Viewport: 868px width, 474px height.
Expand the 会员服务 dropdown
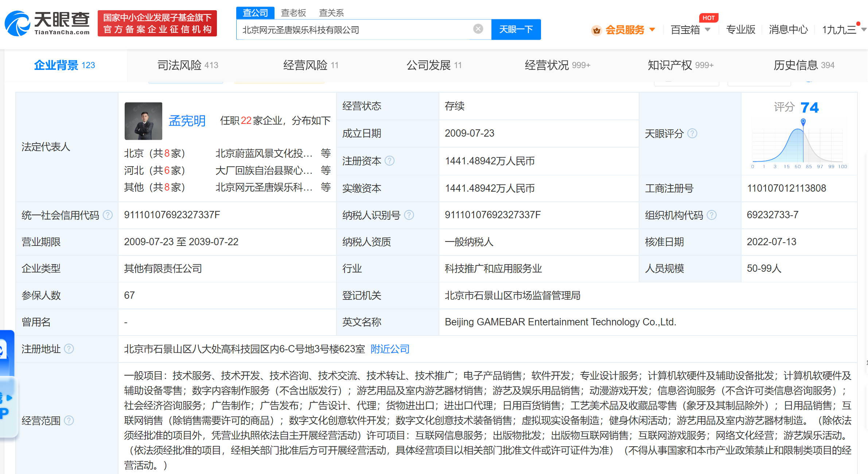click(x=652, y=30)
